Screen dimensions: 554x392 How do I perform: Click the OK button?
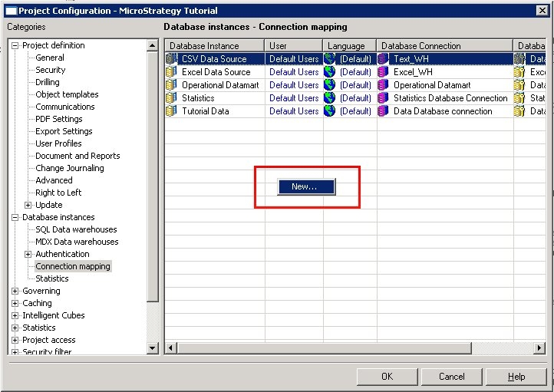[x=387, y=377]
